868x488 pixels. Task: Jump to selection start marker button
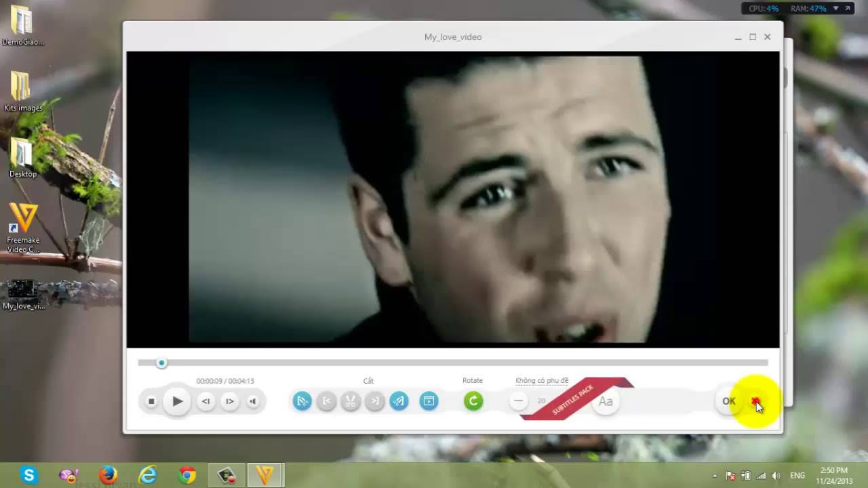pyautogui.click(x=326, y=401)
